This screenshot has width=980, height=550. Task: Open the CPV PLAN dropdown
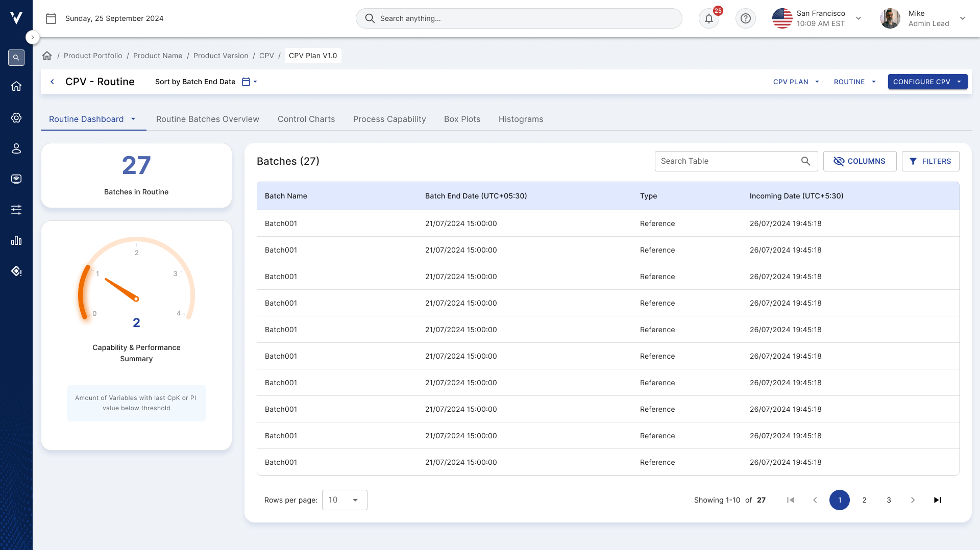coord(796,82)
